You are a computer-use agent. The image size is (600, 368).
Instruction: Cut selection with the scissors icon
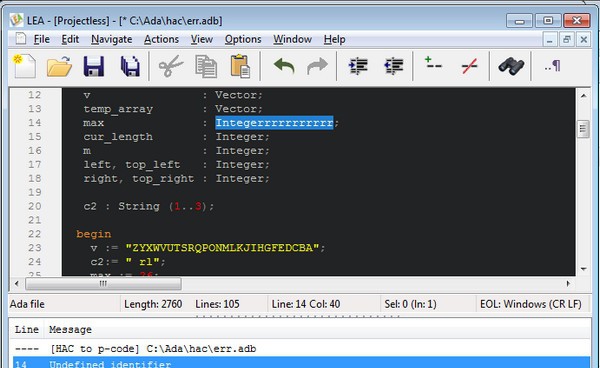click(x=171, y=66)
